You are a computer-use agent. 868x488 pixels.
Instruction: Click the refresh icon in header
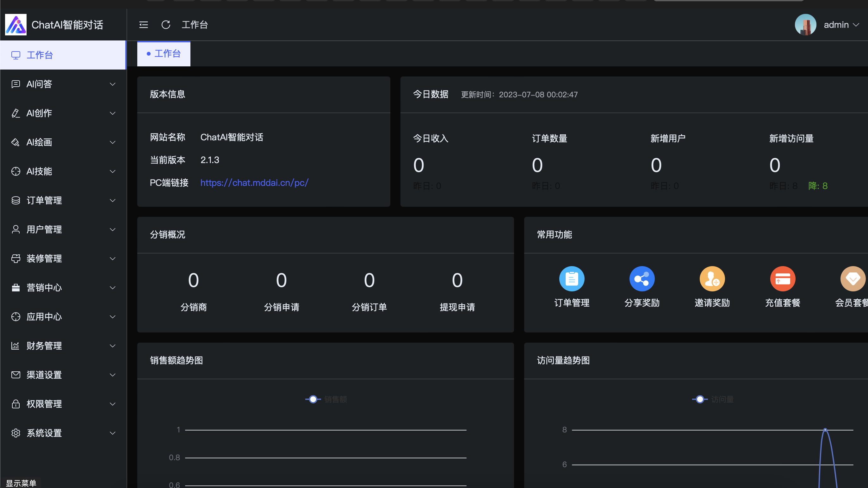coord(166,25)
